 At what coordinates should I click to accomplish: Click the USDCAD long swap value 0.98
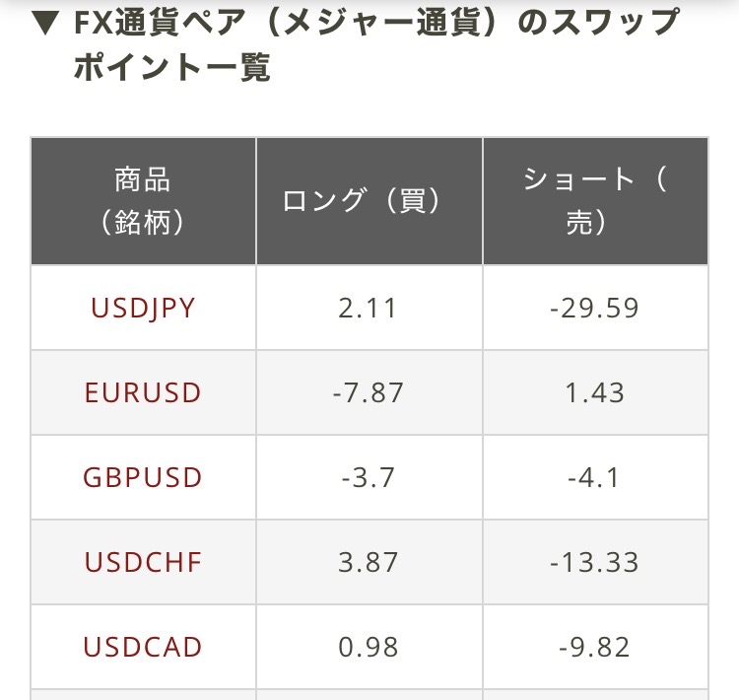[x=369, y=647]
